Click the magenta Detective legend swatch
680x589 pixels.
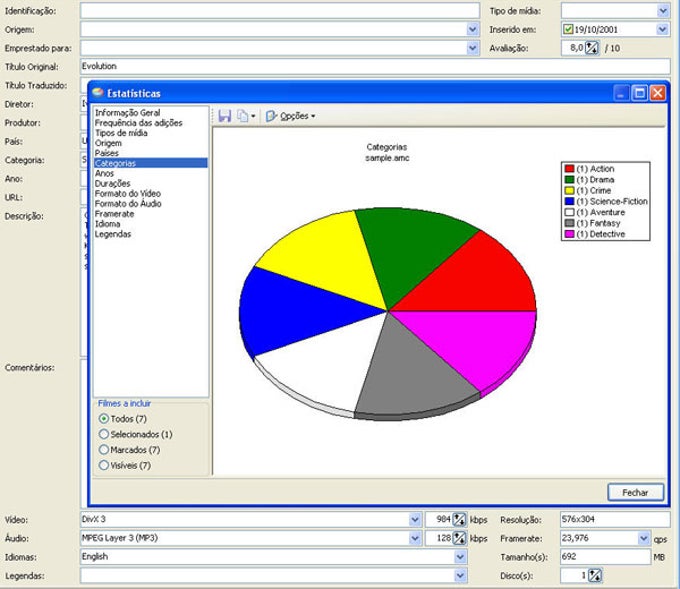click(x=569, y=233)
